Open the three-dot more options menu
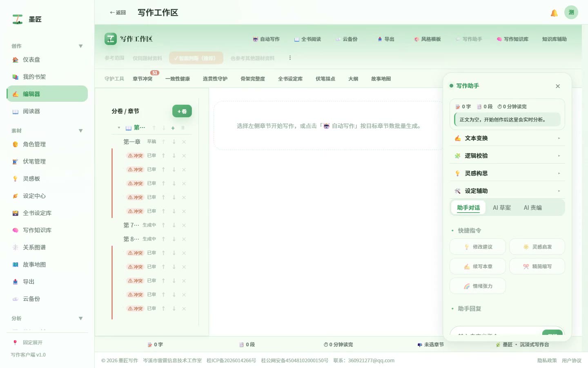 290,58
